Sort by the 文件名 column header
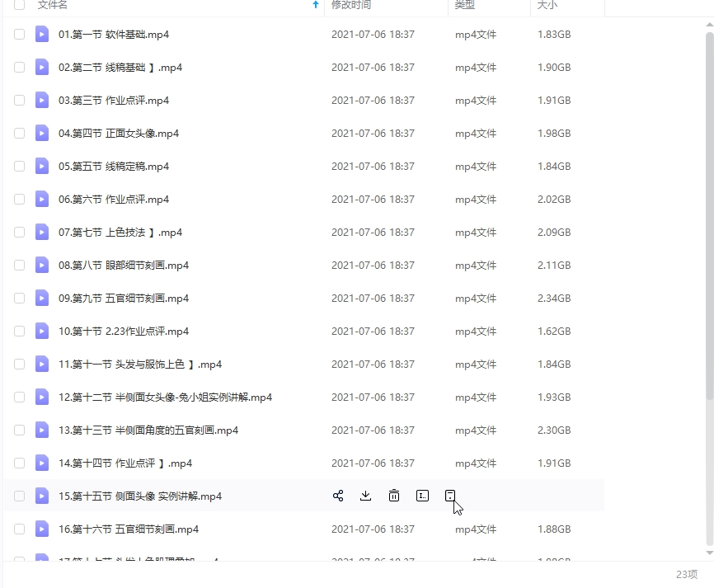Image resolution: width=714 pixels, height=588 pixels. [x=53, y=5]
